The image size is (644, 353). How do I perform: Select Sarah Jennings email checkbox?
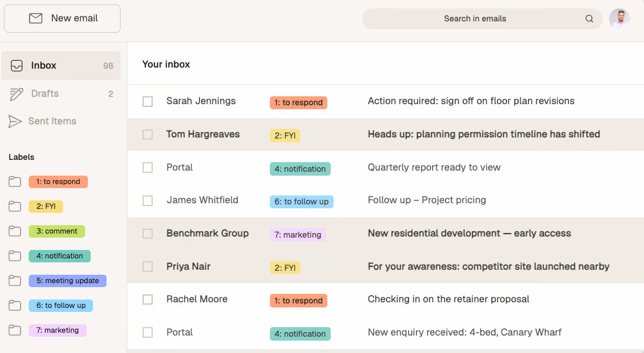click(148, 101)
